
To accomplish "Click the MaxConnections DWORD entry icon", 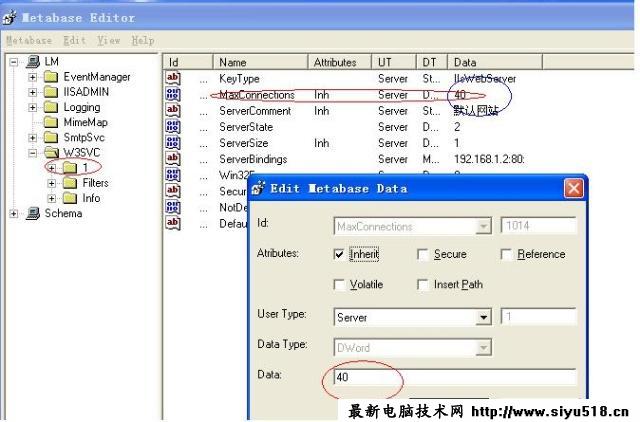I will (x=173, y=94).
